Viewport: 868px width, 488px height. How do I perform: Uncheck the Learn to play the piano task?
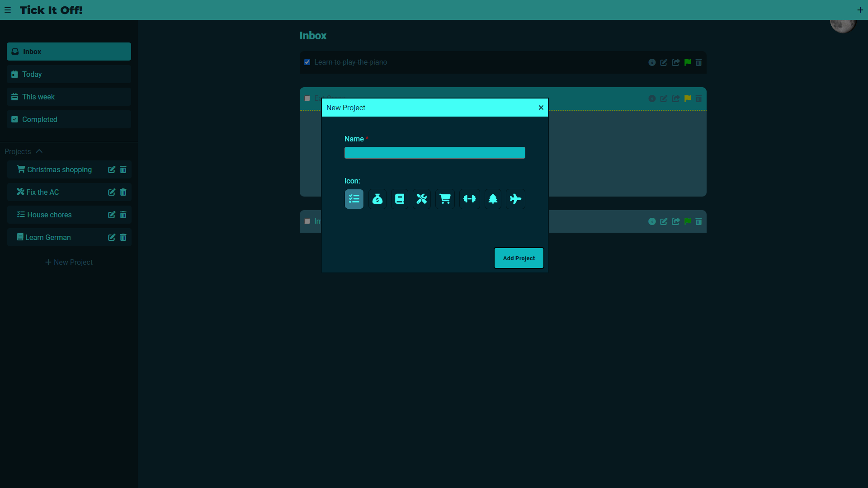point(307,62)
